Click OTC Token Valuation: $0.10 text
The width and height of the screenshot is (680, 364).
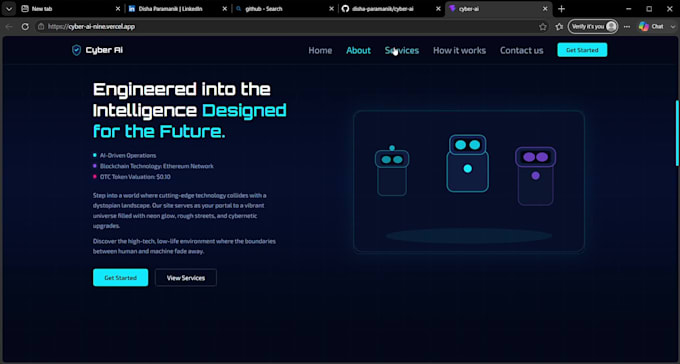coord(135,177)
